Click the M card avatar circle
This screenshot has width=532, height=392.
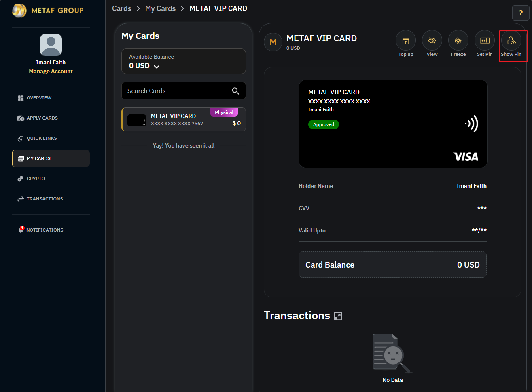[x=273, y=42]
